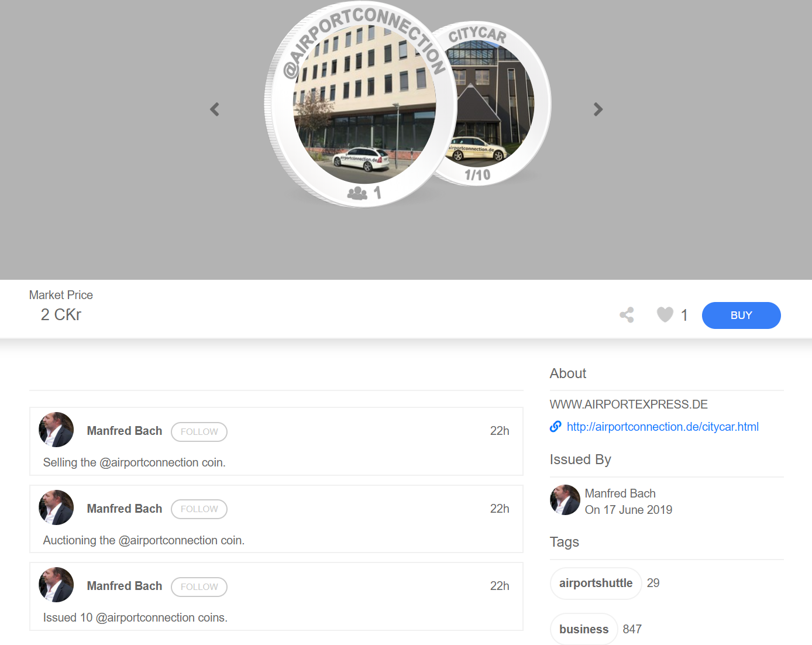Click the About heading
The height and width of the screenshot is (645, 812).
tap(568, 373)
